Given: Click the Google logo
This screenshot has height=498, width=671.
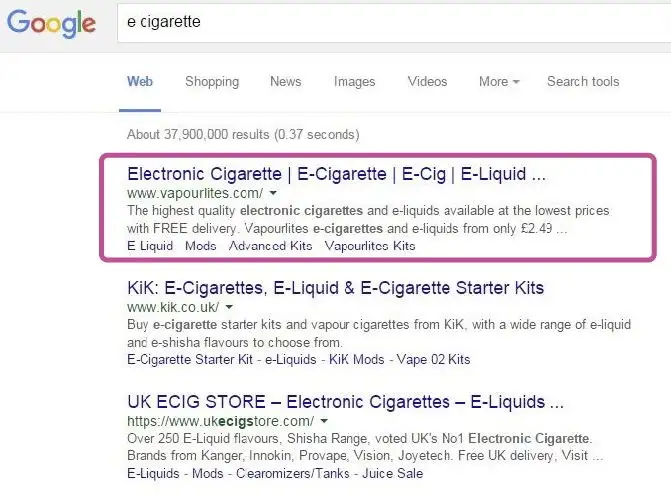Looking at the screenshot, I should pos(51,23).
